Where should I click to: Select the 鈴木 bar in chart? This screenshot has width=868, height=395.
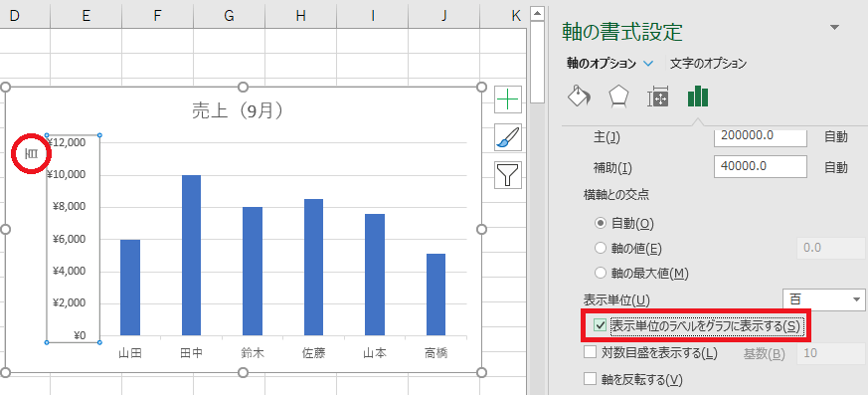(253, 271)
